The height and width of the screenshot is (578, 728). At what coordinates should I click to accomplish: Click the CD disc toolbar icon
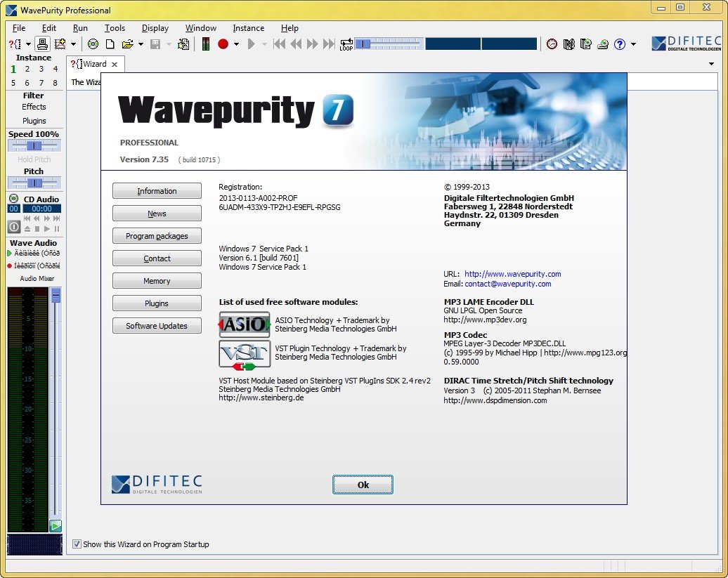coord(93,44)
